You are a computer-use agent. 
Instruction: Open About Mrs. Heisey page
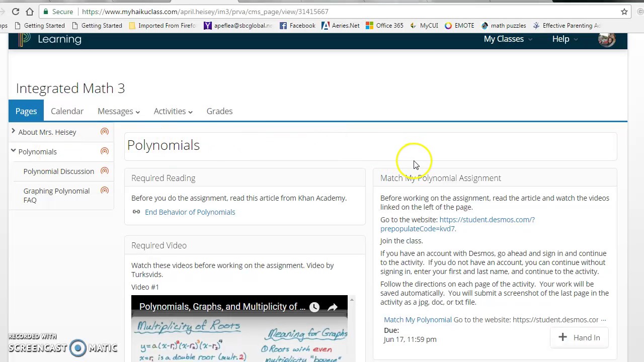point(47,132)
